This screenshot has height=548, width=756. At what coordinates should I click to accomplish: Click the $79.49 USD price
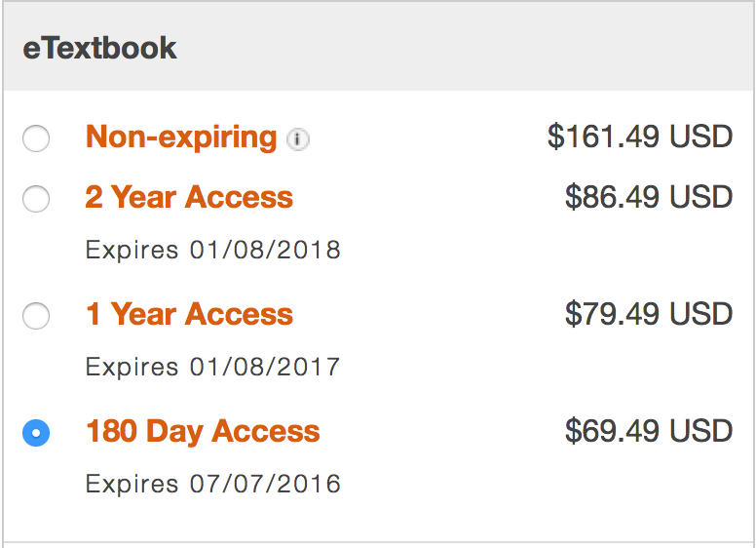pos(649,314)
